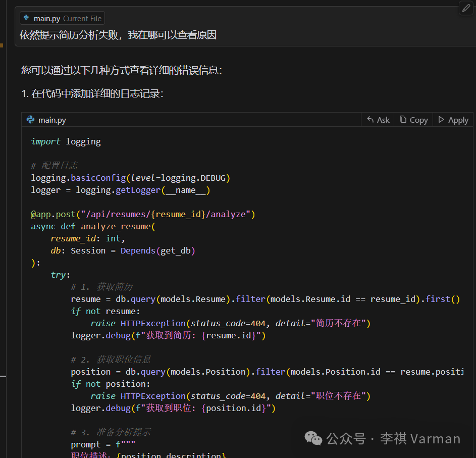Copy the main.py code block
Screen dimensions: 476x458
tap(413, 120)
